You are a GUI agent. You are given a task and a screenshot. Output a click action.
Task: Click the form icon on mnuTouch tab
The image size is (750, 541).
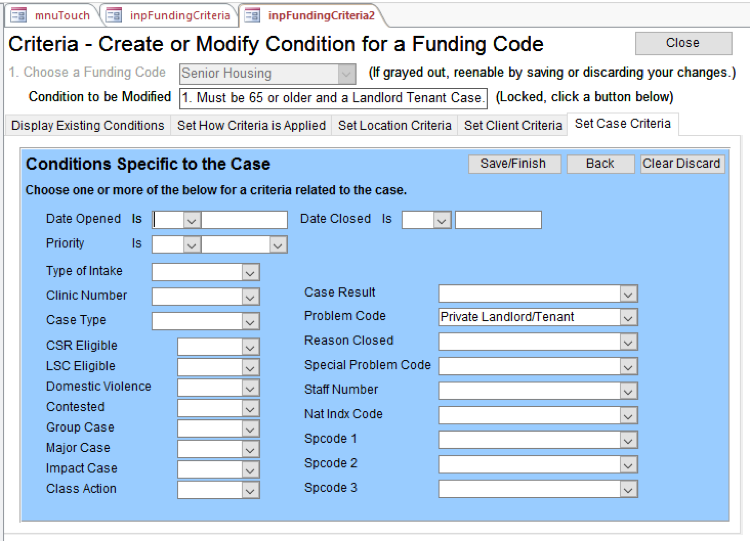(19, 15)
